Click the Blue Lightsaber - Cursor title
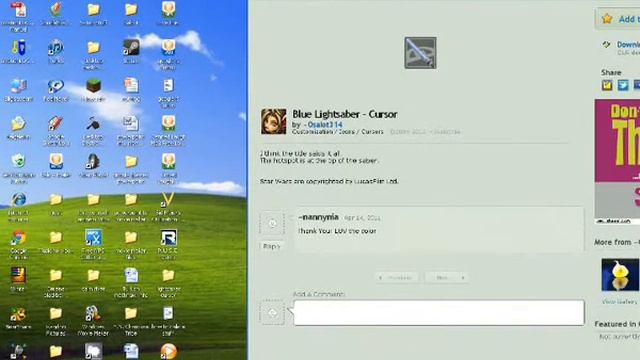This screenshot has height=360, width=640. [x=344, y=114]
